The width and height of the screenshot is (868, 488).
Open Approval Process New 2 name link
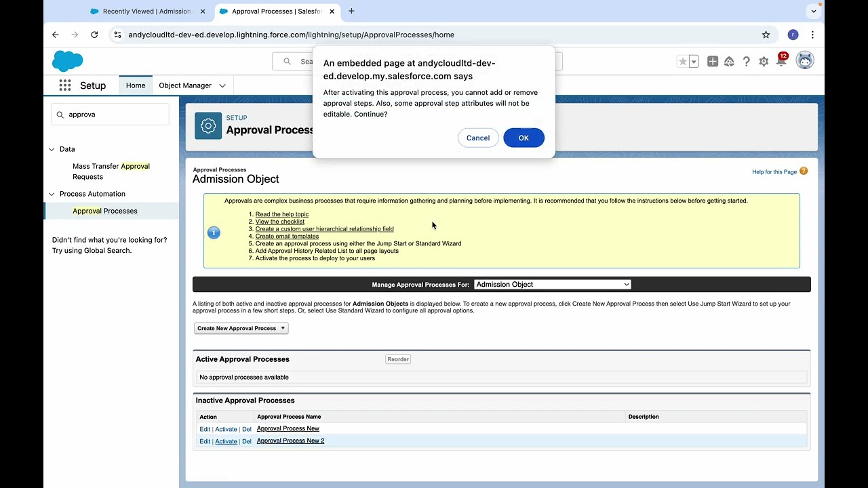pyautogui.click(x=290, y=441)
